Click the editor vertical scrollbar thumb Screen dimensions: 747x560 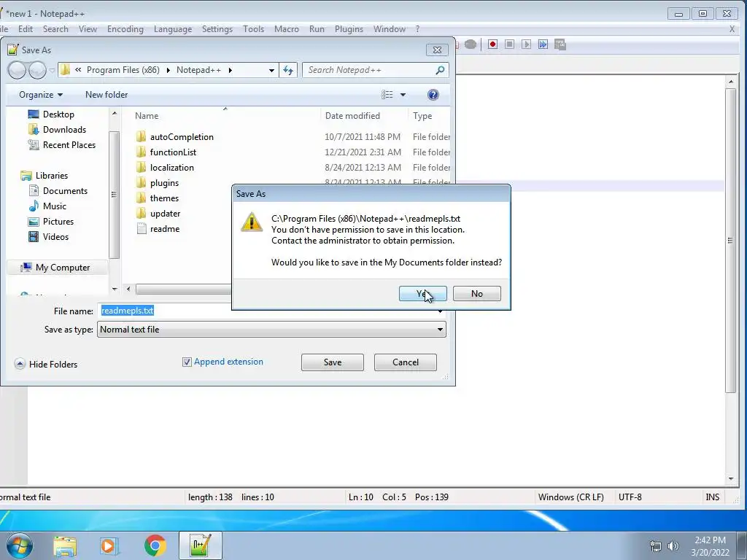(x=730, y=241)
